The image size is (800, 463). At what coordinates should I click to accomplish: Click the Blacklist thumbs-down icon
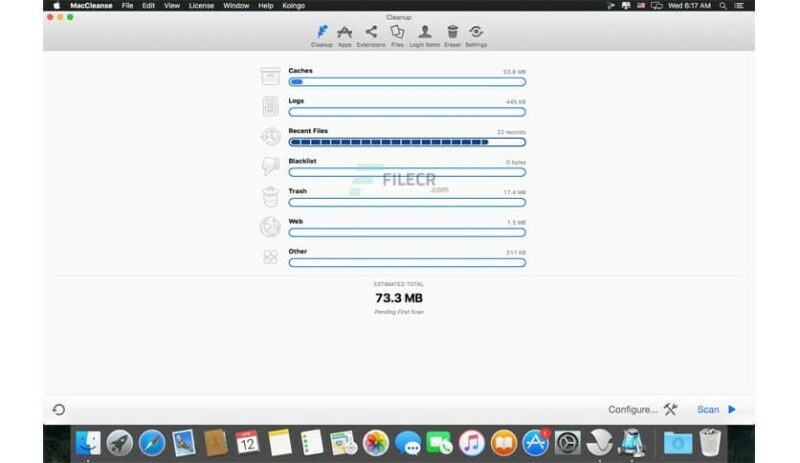[270, 166]
